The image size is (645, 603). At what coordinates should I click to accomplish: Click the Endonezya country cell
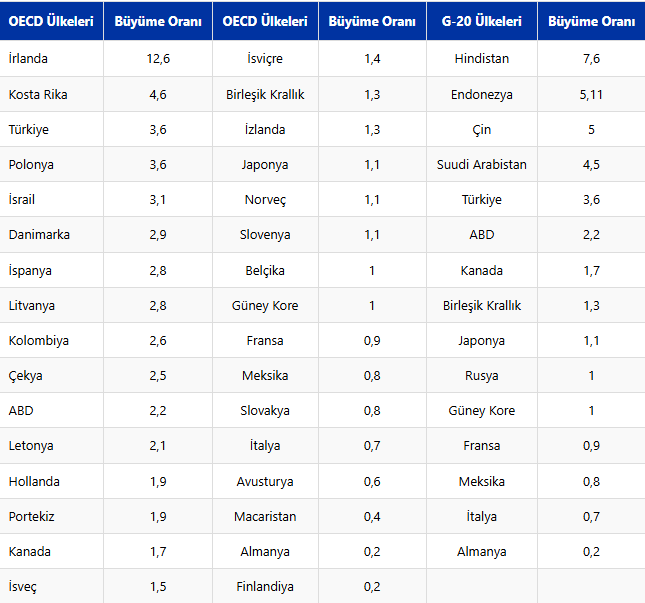click(482, 95)
